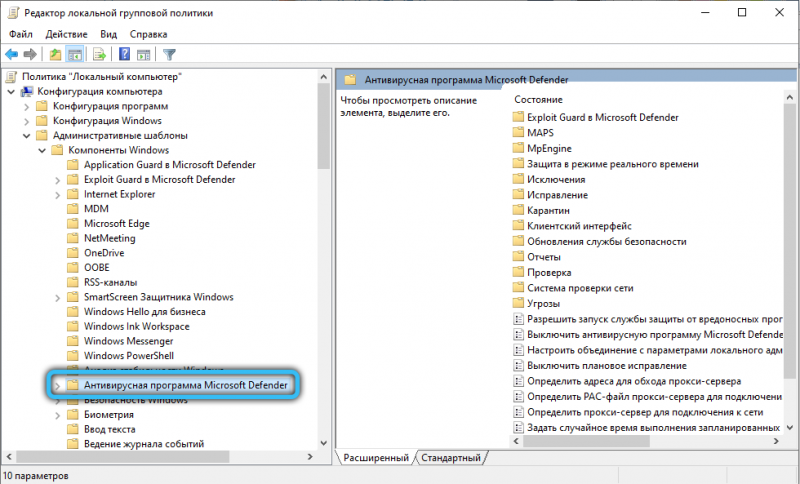Image resolution: width=800 pixels, height=484 pixels.
Task: Toggle the Show/Hide console tree icon
Action: click(75, 54)
